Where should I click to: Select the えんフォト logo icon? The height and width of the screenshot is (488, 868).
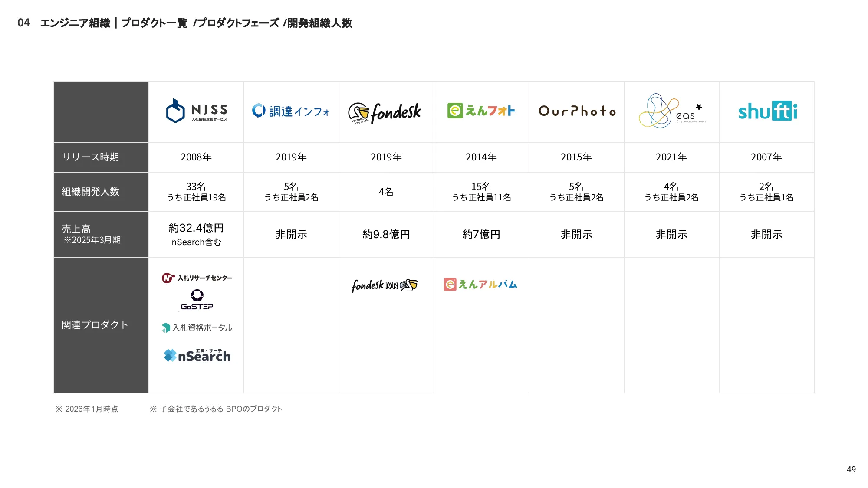[x=481, y=111]
